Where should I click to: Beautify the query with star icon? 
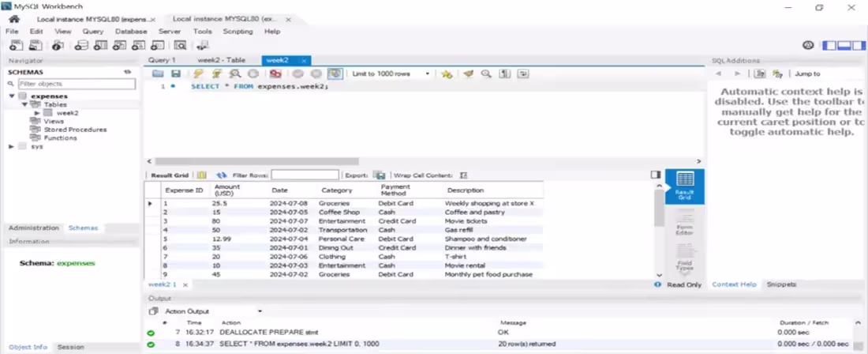tap(447, 73)
